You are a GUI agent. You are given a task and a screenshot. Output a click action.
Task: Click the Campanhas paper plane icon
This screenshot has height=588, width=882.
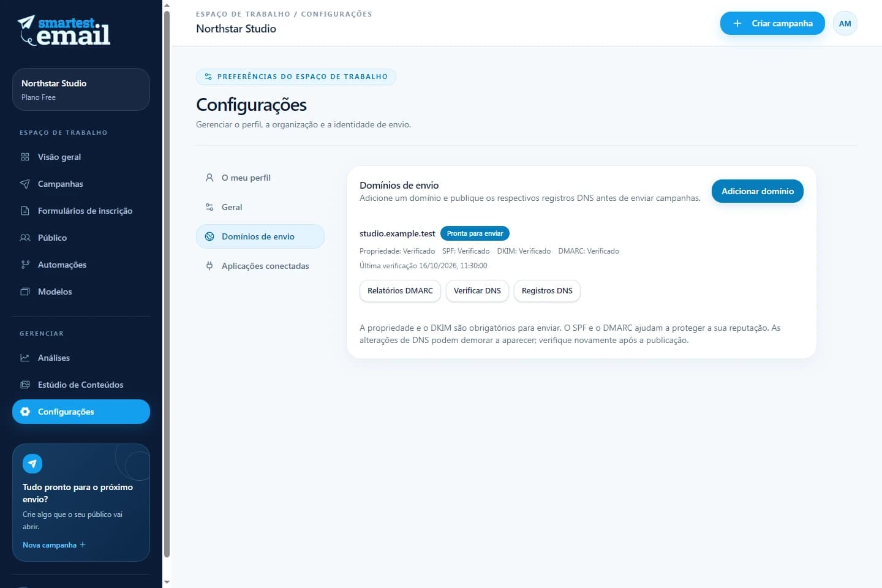[25, 184]
